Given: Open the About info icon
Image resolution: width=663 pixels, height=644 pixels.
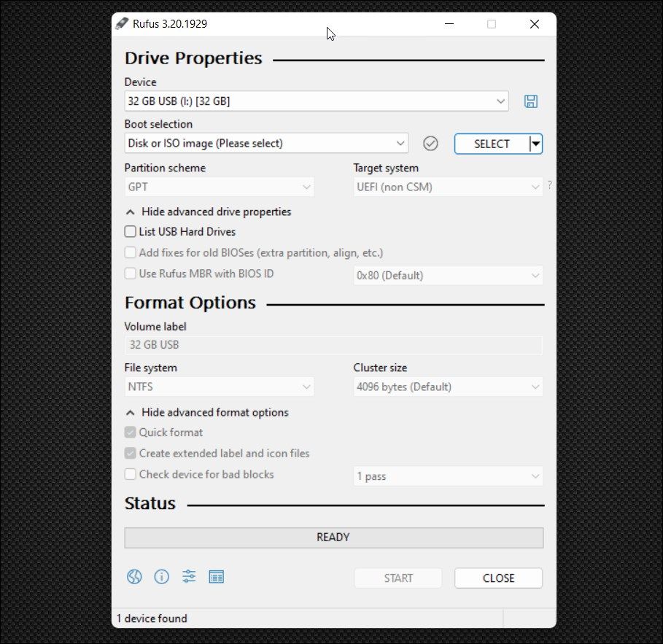Looking at the screenshot, I should tap(161, 577).
